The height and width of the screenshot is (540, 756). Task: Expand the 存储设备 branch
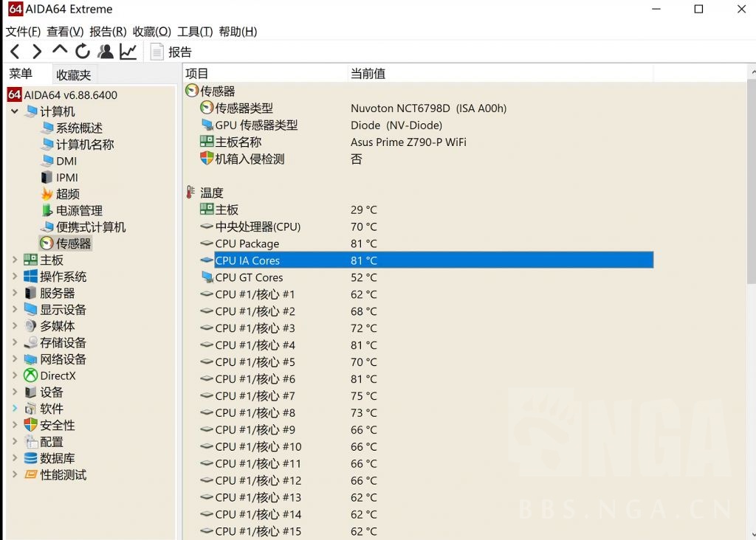(x=14, y=342)
